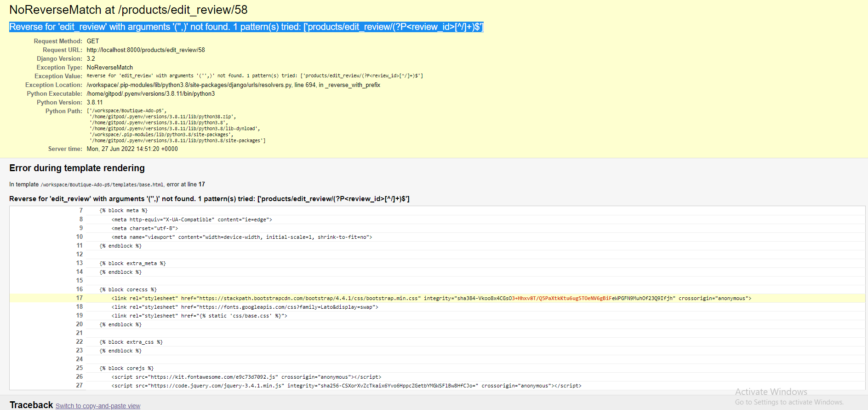868x410 pixels.
Task: Click line 8 X-UA-Compatible meta tag
Action: (192, 219)
